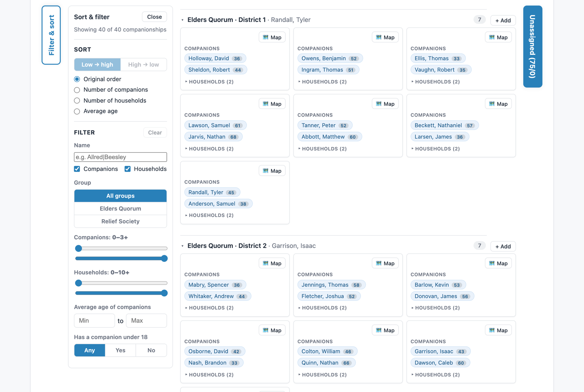Open Map on Holloway, David card
Screen dimensions: 584x392
tap(272, 37)
